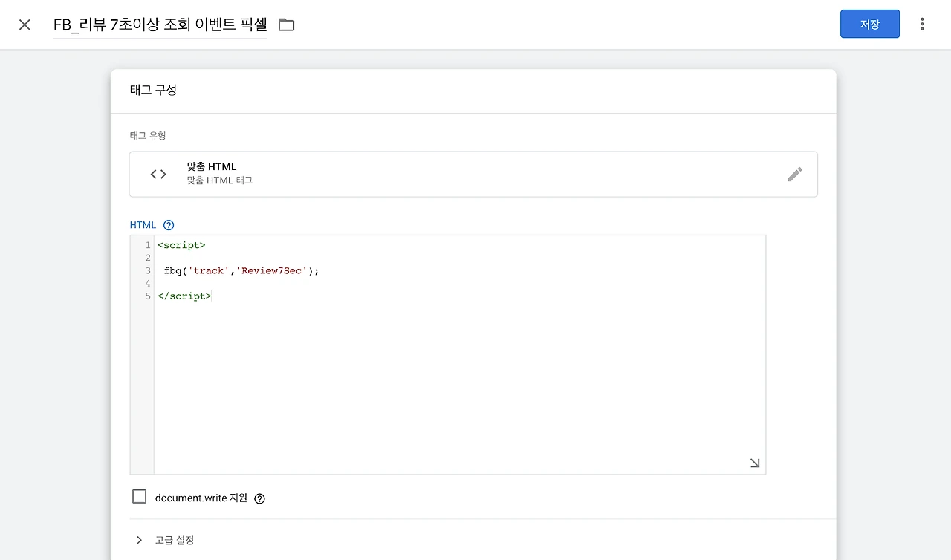Click line number 1 in the gutter
This screenshot has height=560, width=951.
click(x=148, y=245)
